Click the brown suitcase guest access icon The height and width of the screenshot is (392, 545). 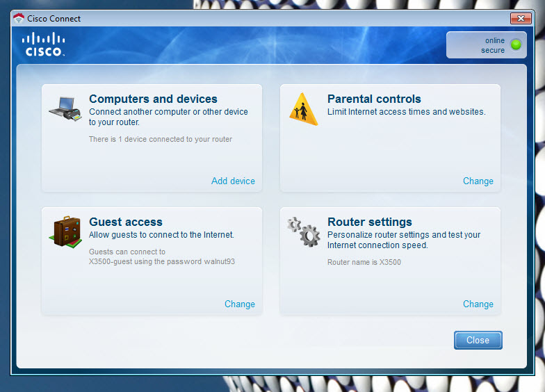pos(65,232)
